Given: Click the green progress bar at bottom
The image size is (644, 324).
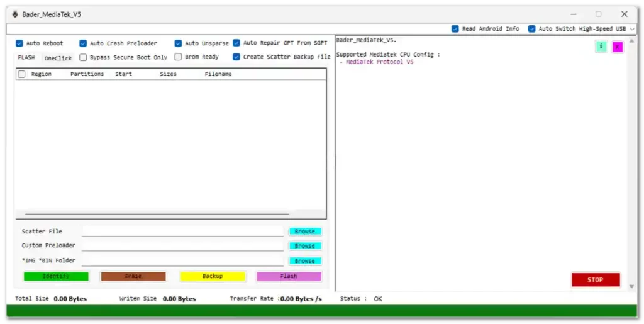Looking at the screenshot, I should pyautogui.click(x=322, y=311).
